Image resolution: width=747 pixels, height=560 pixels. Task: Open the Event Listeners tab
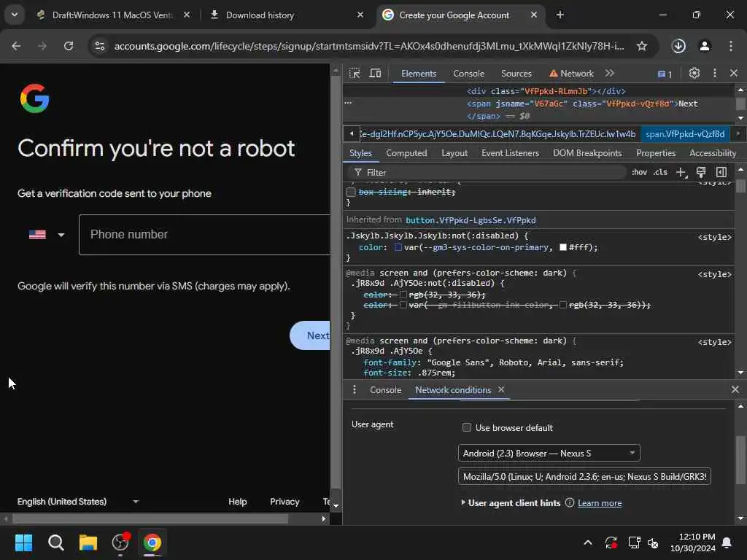coord(510,153)
